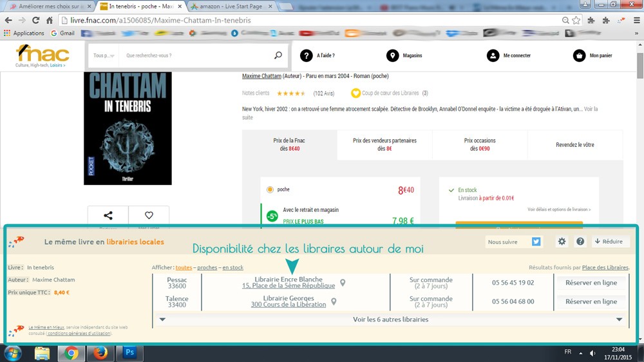
Task: Filter libraries by 'en stock'
Action: click(233, 267)
